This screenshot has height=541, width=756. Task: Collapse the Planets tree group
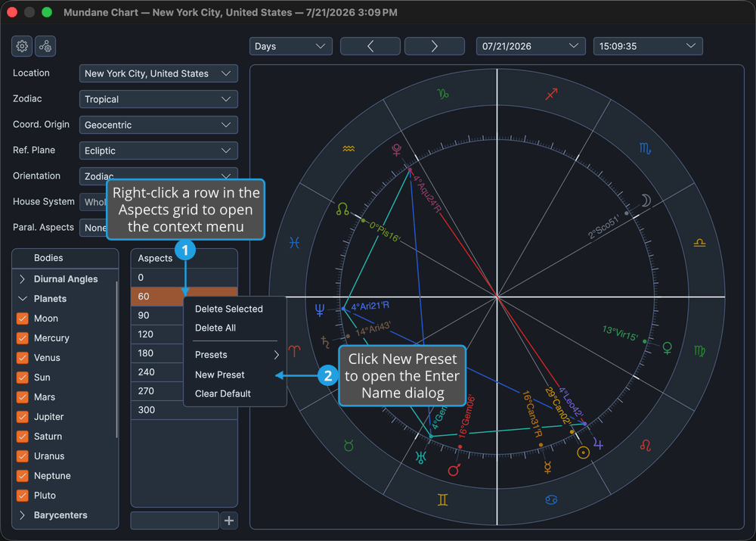click(22, 299)
